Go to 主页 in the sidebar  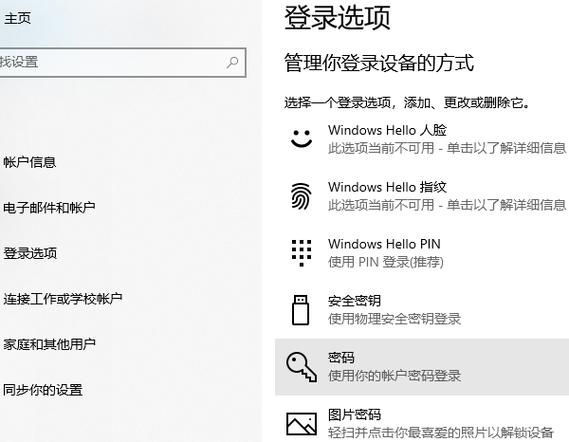coord(17,18)
